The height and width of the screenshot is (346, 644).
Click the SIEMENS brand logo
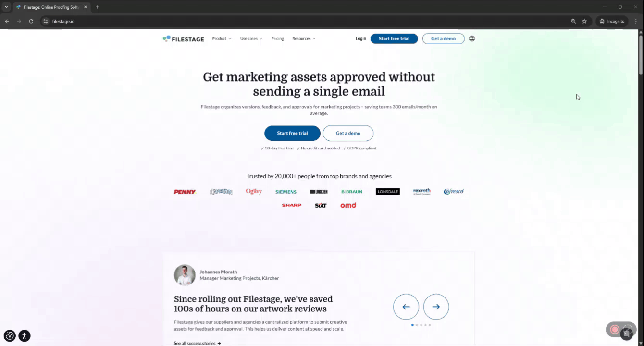point(286,192)
